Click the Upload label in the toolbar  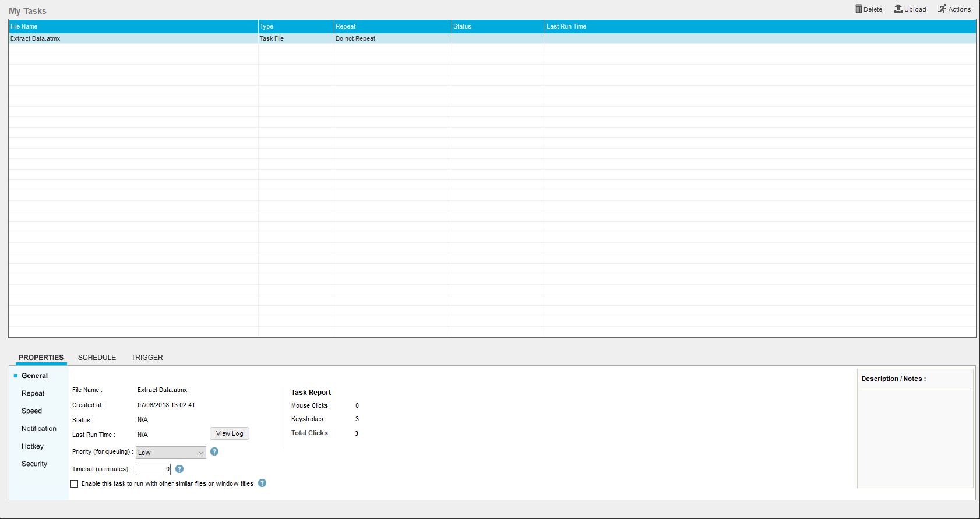tap(915, 9)
